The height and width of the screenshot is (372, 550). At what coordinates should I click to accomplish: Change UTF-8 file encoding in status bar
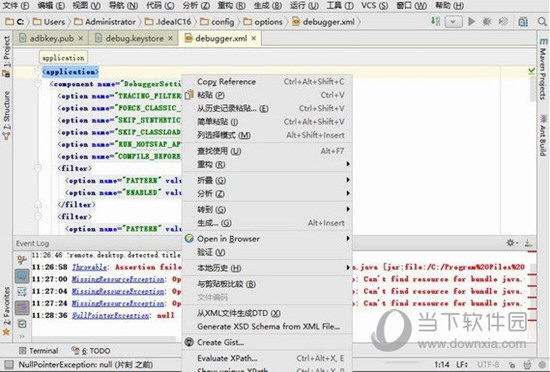[488, 365]
